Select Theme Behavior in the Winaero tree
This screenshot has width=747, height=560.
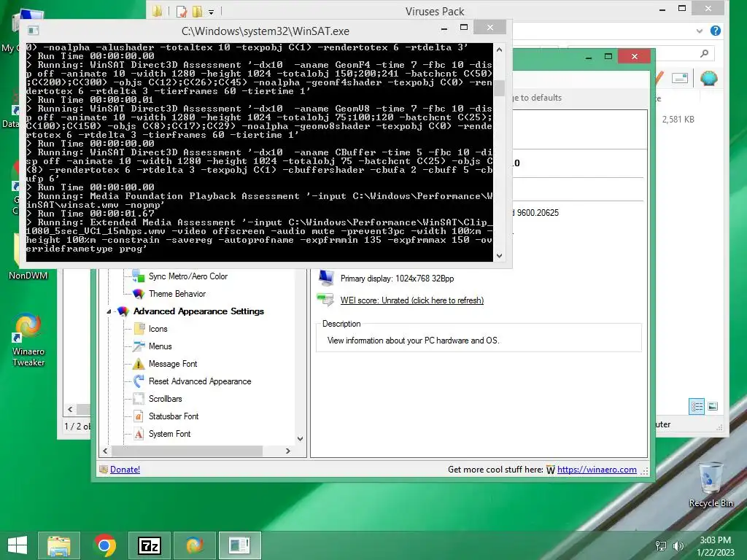[177, 294]
